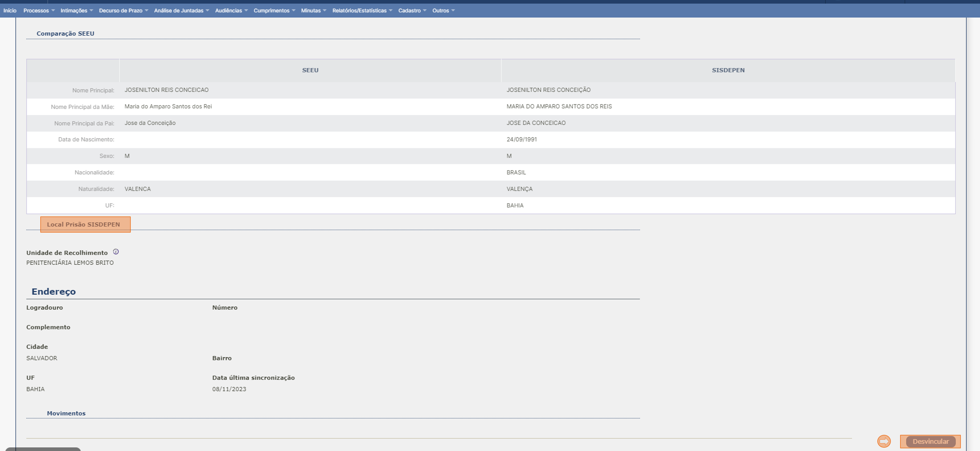
Task: Select SEEU name JOSENILTON REIS CONCEICAO
Action: pos(167,90)
